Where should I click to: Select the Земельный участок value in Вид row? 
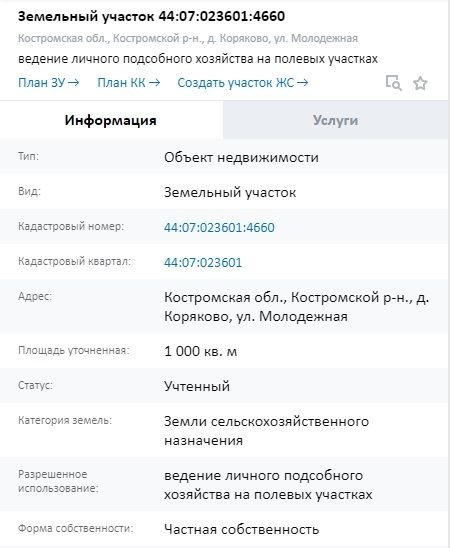point(230,192)
